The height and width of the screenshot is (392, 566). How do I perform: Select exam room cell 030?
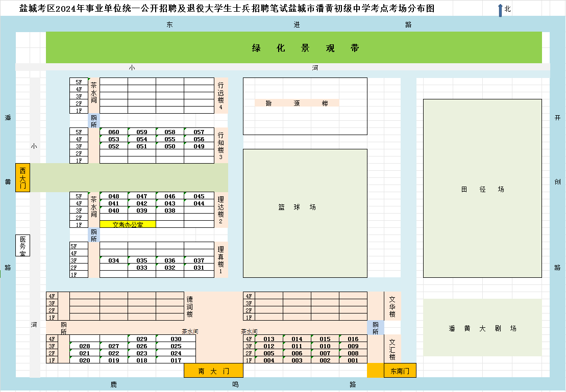pos(176,339)
